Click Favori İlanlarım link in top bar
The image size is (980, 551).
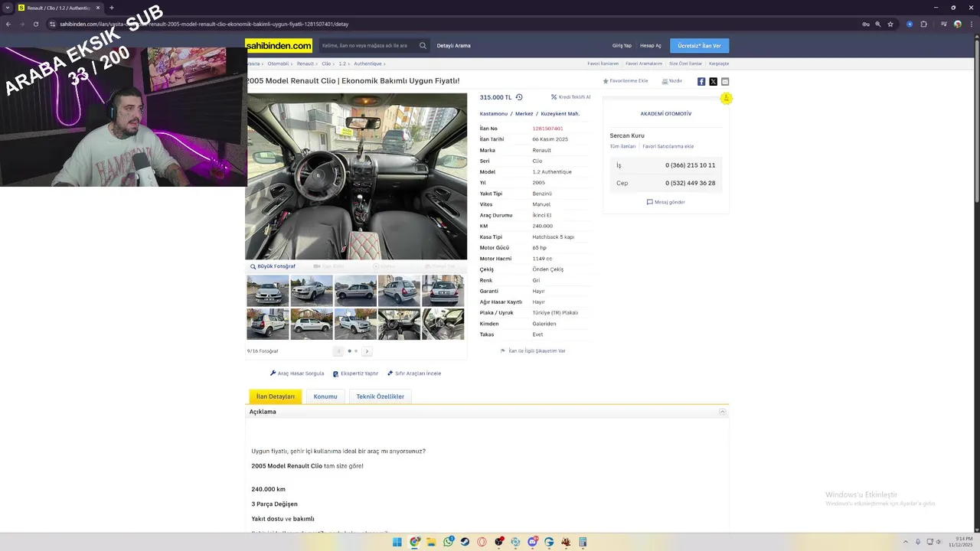pos(603,64)
